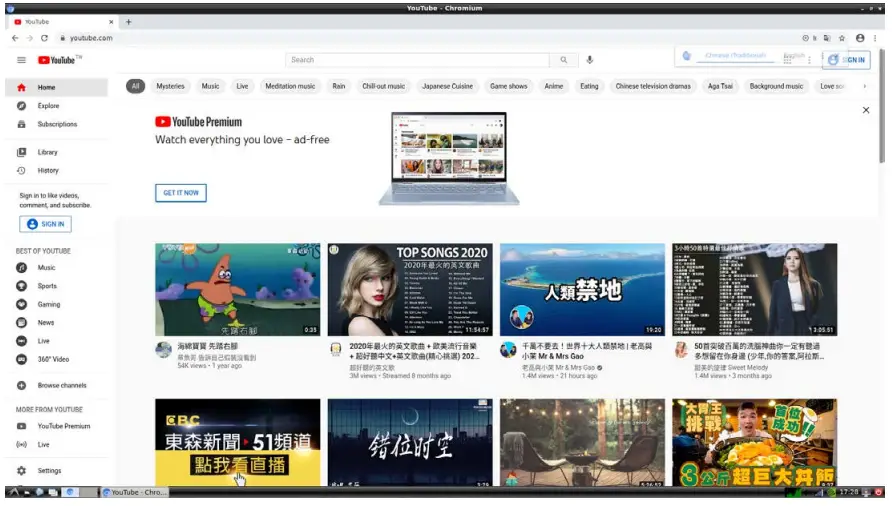Dismiss the YouTube Premium banner

865,110
